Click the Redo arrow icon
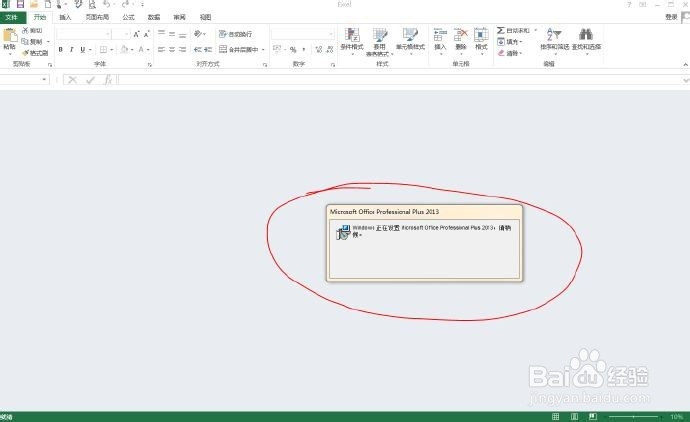 click(x=126, y=4)
